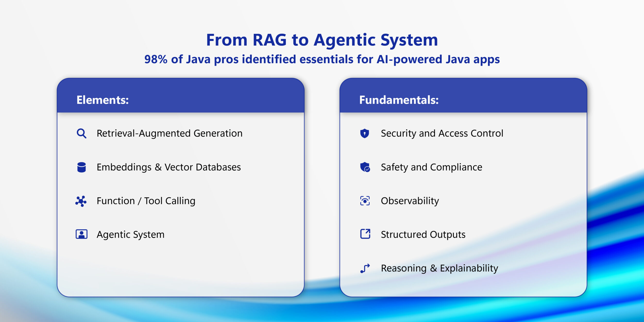
Task: Click the Security shield keyhole icon
Action: click(x=365, y=133)
